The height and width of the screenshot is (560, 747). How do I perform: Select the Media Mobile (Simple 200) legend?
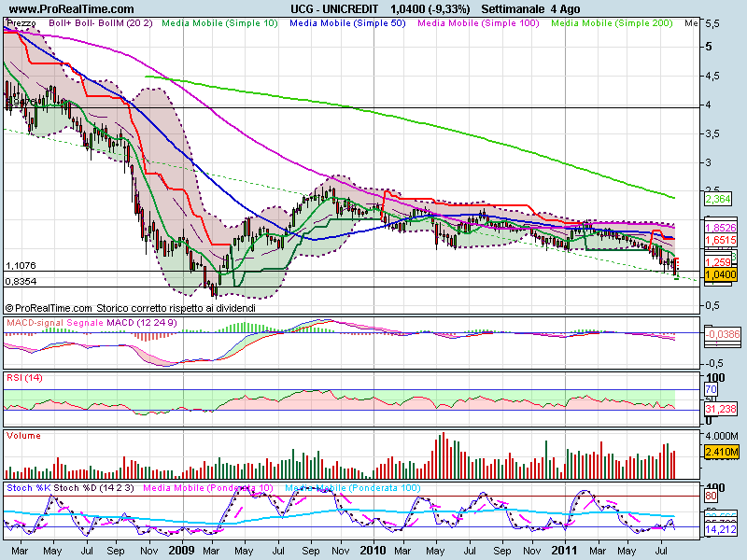613,22
